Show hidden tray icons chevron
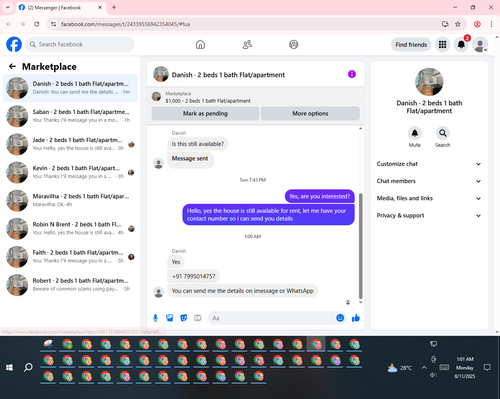 coord(424,368)
